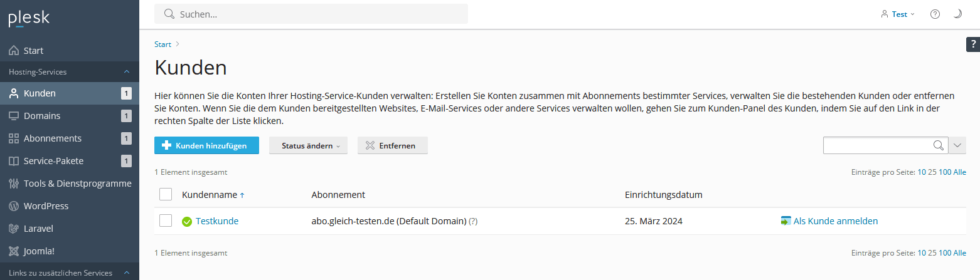Screen dimensions: 980x280
Task: Collapse the Hosting-Services sidebar section
Action: tap(126, 72)
